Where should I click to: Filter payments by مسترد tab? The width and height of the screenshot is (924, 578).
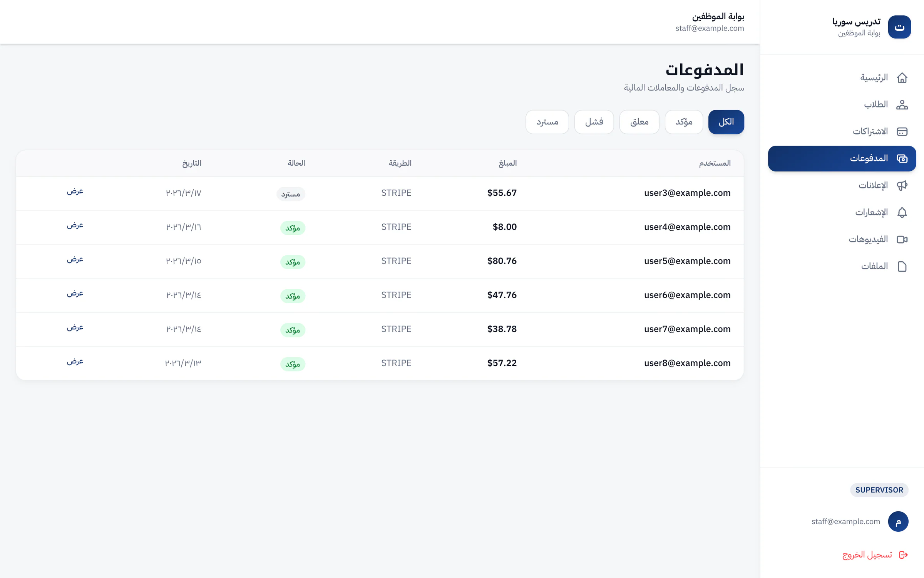coord(547,122)
